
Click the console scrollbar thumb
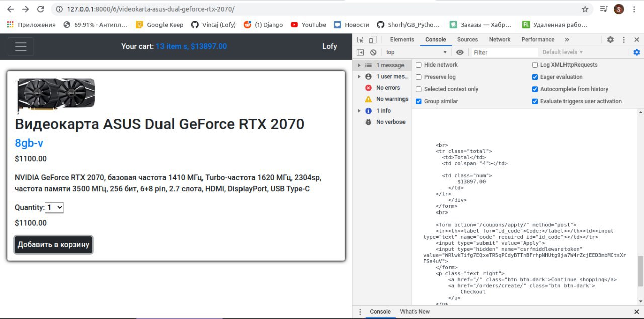click(x=640, y=270)
